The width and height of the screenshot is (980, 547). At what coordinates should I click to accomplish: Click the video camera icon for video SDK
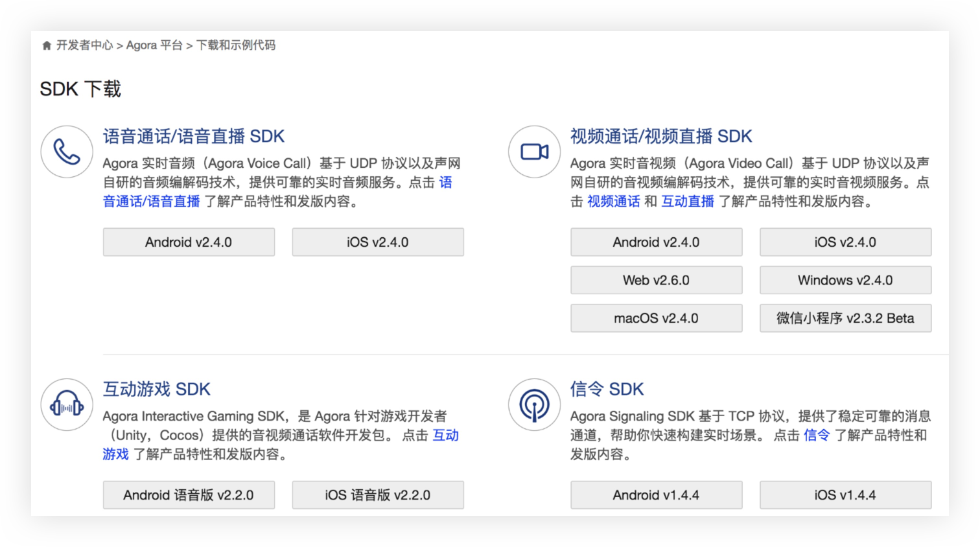535,152
